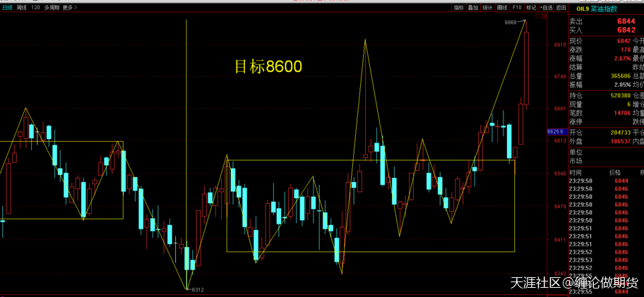Open F10 fundamentals info

tap(517, 8)
